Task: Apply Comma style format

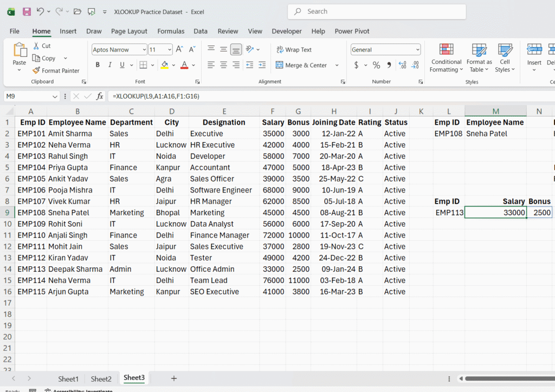Action: [389, 65]
